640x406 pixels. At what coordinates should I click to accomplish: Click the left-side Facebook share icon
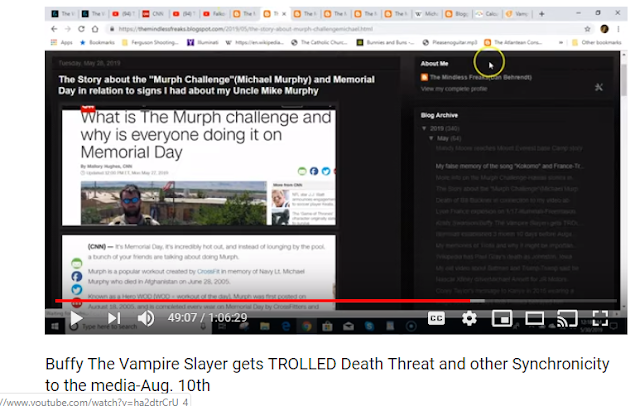(77, 277)
